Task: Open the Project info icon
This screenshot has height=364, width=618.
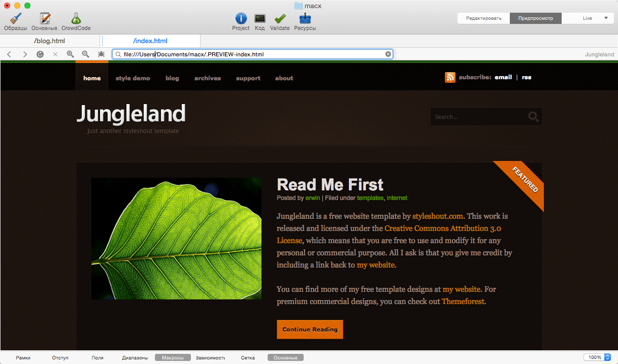Action: 241,18
